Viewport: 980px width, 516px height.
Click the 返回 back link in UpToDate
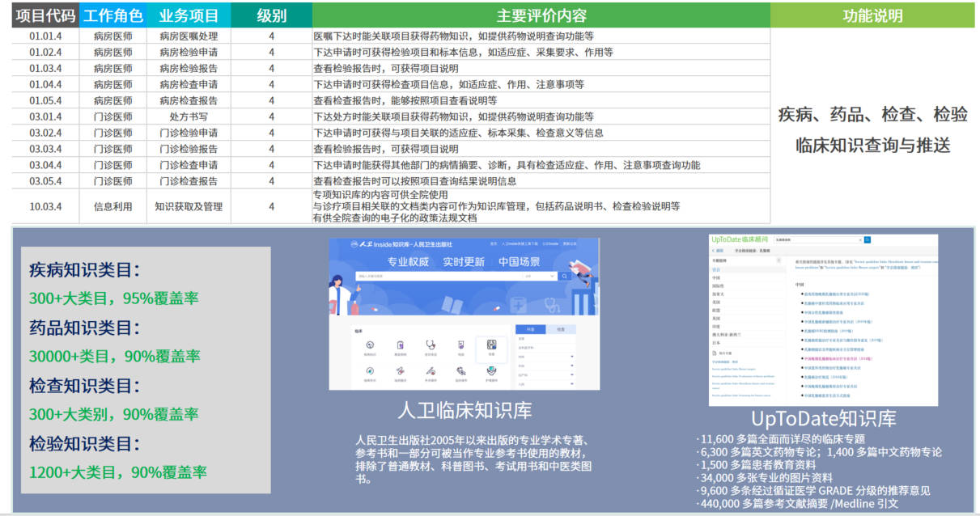(718, 251)
